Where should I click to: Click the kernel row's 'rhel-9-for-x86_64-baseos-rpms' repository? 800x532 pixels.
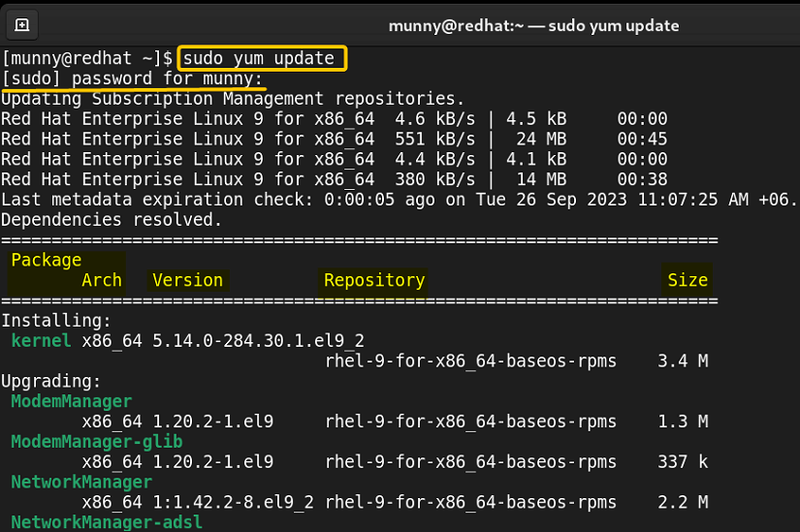[471, 360]
